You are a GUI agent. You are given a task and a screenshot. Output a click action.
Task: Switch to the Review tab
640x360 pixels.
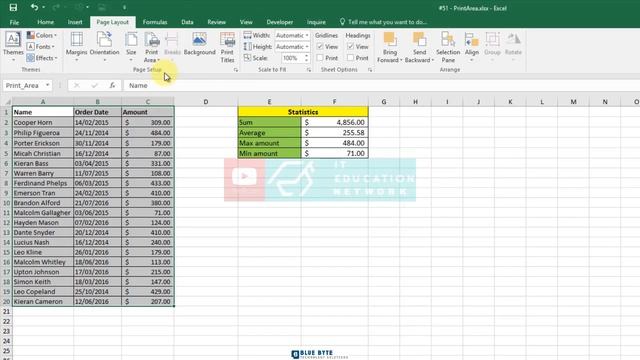[216, 22]
